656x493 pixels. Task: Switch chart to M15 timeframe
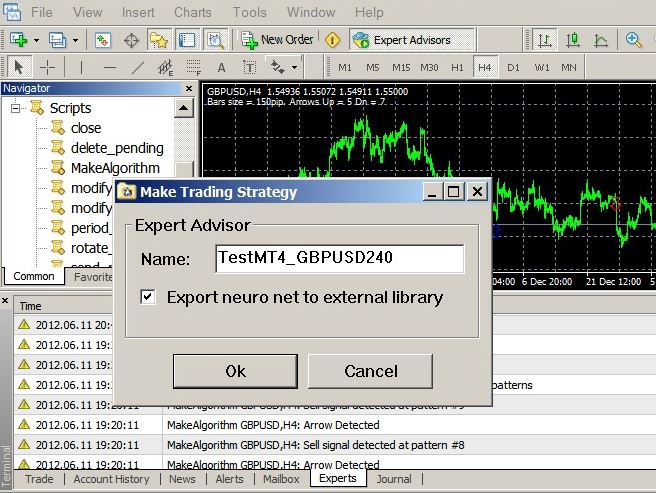[x=401, y=67]
